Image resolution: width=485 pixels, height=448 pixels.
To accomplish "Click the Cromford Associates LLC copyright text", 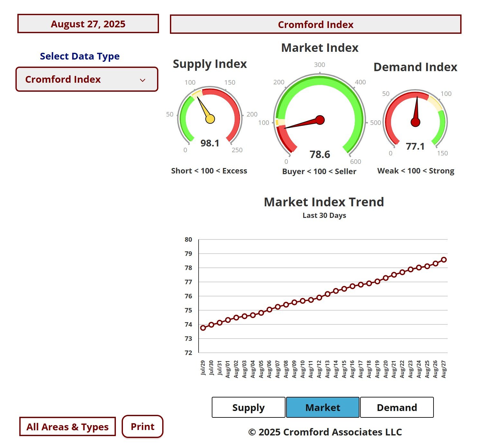I will point(325,432).
